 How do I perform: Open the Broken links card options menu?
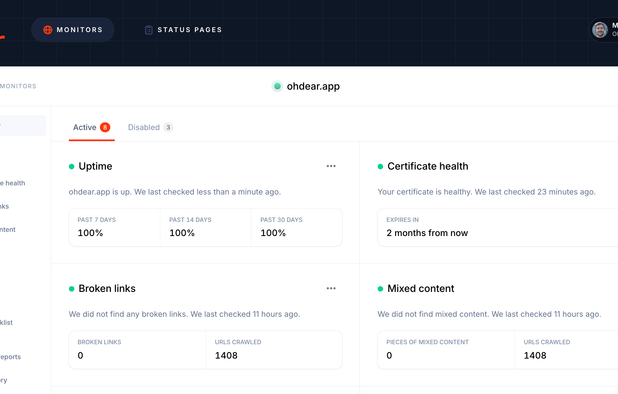[x=331, y=288]
